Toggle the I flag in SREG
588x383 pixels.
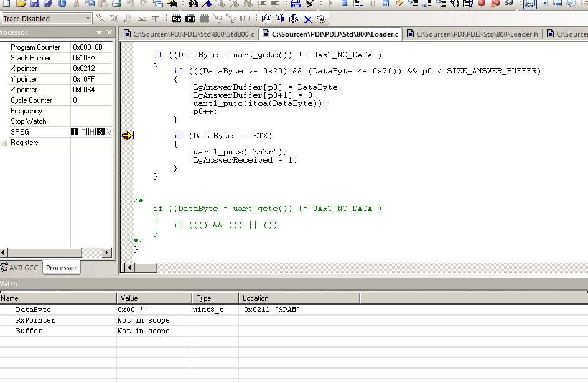pos(75,131)
